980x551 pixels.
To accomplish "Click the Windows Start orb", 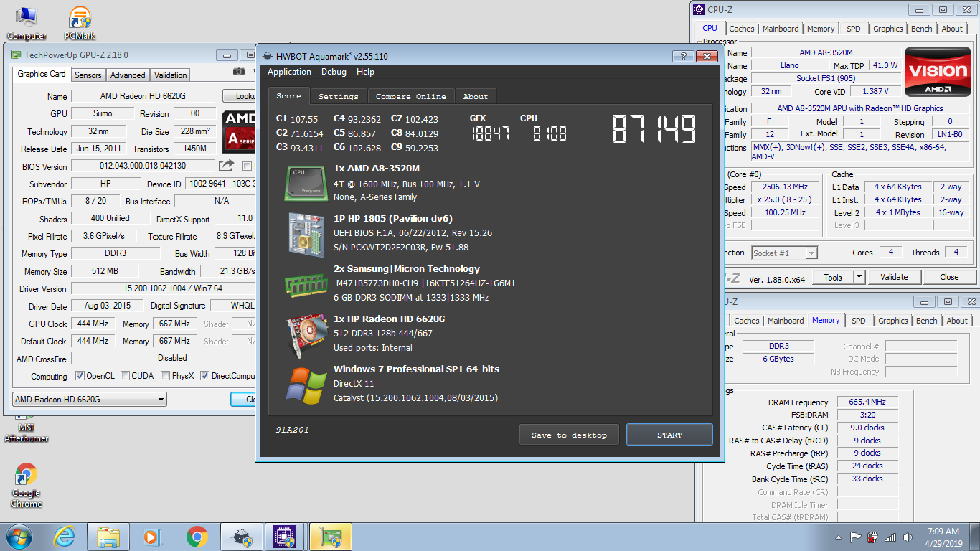I will (x=19, y=537).
